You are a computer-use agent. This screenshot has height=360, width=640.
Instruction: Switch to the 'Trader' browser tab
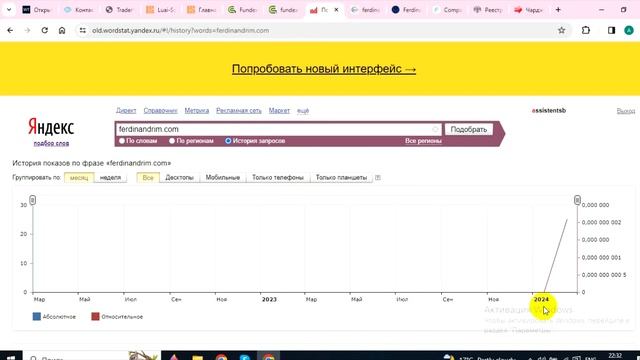point(120,10)
